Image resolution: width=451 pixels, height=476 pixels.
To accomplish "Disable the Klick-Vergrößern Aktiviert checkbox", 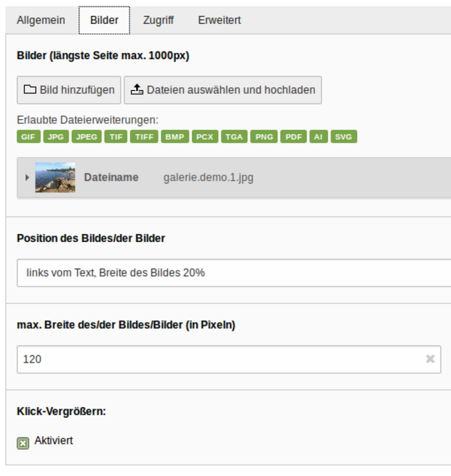I will point(23,443).
